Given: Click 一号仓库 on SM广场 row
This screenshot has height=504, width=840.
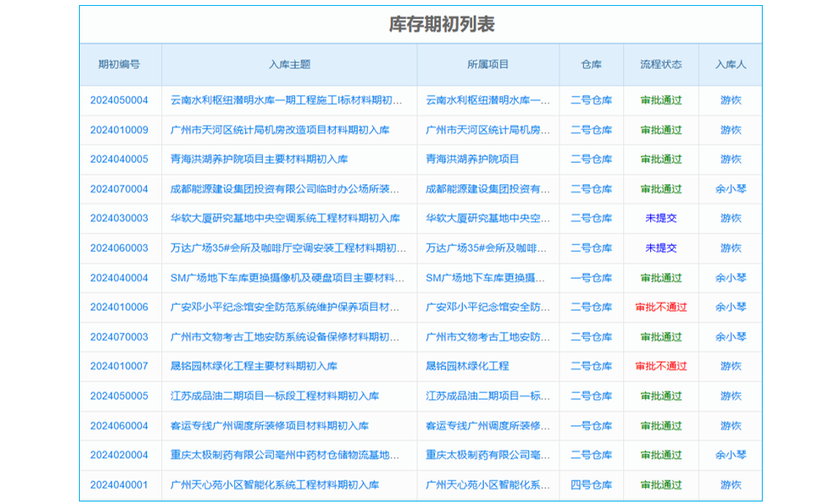Looking at the screenshot, I should 591,277.
